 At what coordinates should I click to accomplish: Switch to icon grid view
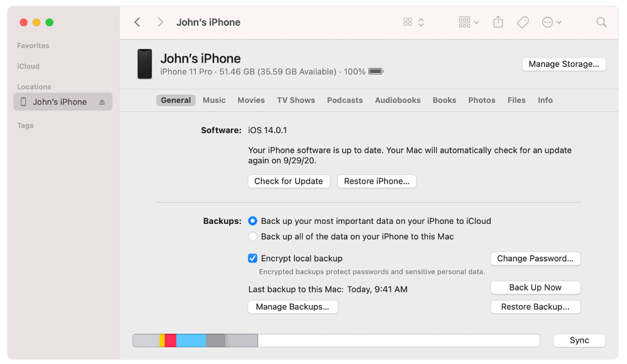pos(407,22)
